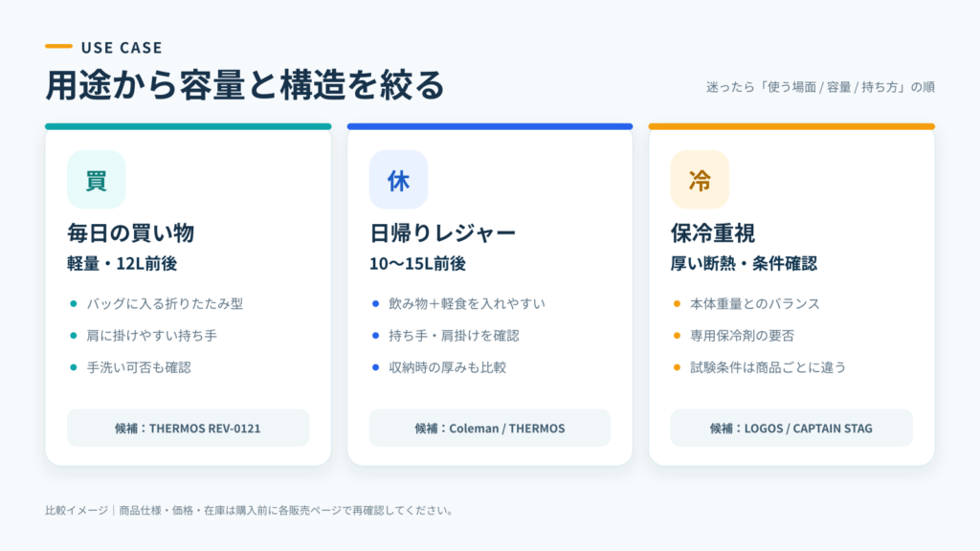Screen dimensions: 980x551
Task: Select the 候補：THERMOS REV-0121 button
Action: (x=189, y=428)
